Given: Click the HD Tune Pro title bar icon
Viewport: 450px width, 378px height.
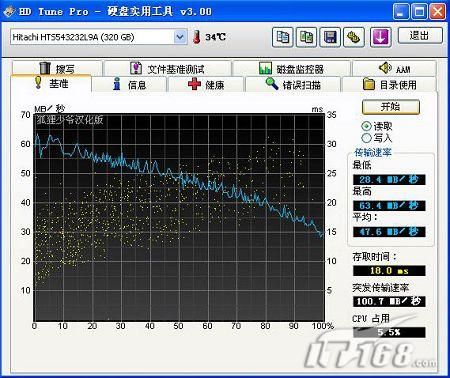Looking at the screenshot, I should point(9,12).
